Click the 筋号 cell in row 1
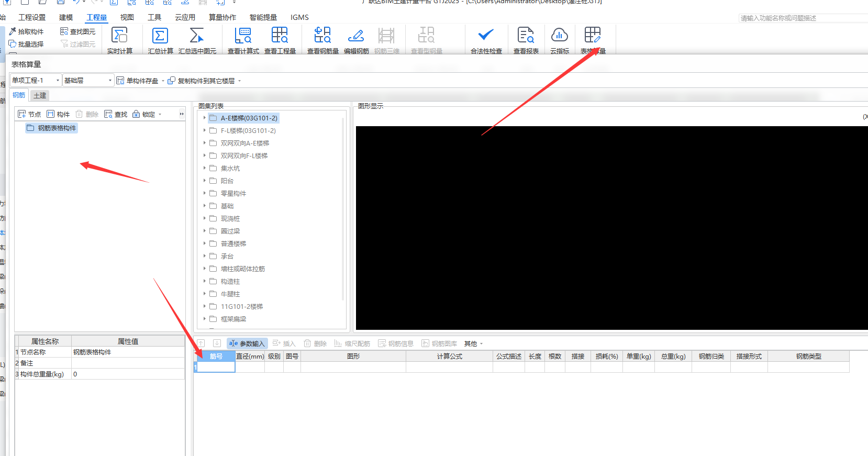 point(216,367)
